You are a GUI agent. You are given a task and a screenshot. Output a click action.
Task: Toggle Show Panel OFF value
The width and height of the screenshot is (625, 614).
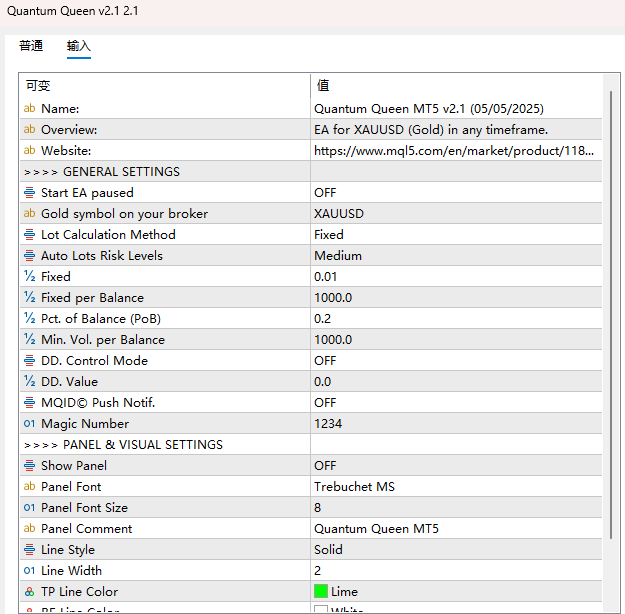click(456, 465)
